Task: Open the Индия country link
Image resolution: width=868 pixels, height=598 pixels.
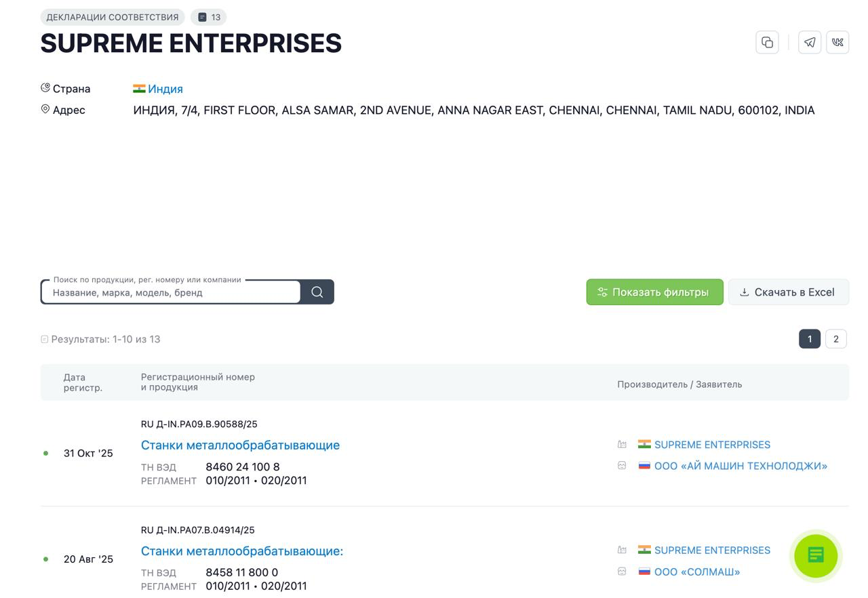Action: point(165,89)
